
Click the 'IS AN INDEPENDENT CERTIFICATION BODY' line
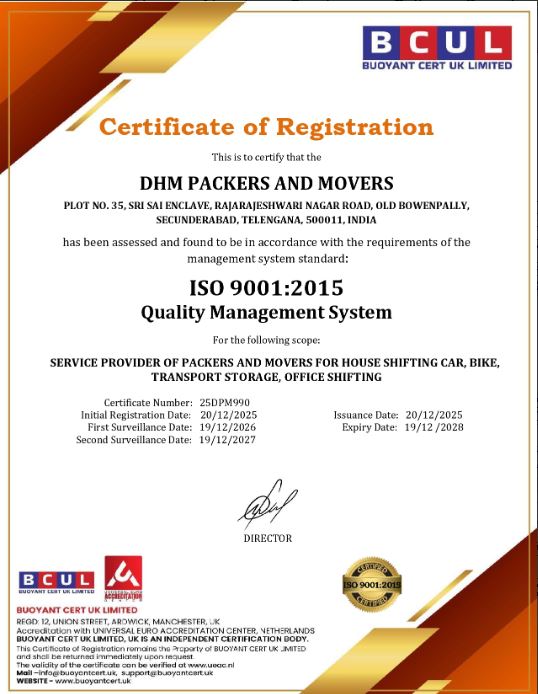click(x=162, y=639)
